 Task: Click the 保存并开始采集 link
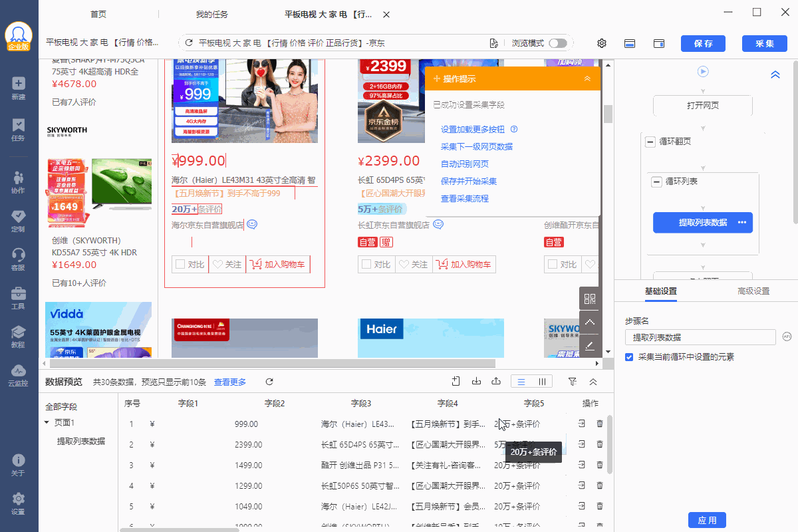(x=469, y=181)
